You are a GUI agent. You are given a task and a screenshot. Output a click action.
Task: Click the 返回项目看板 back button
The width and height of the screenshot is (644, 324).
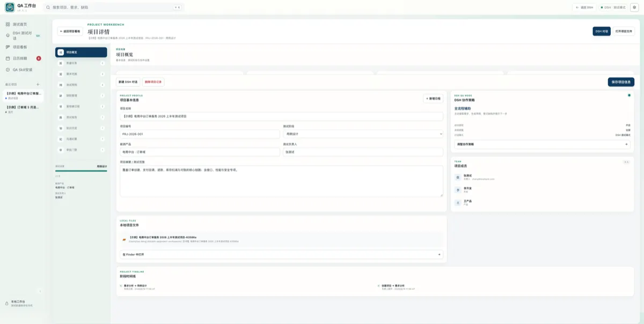70,32
